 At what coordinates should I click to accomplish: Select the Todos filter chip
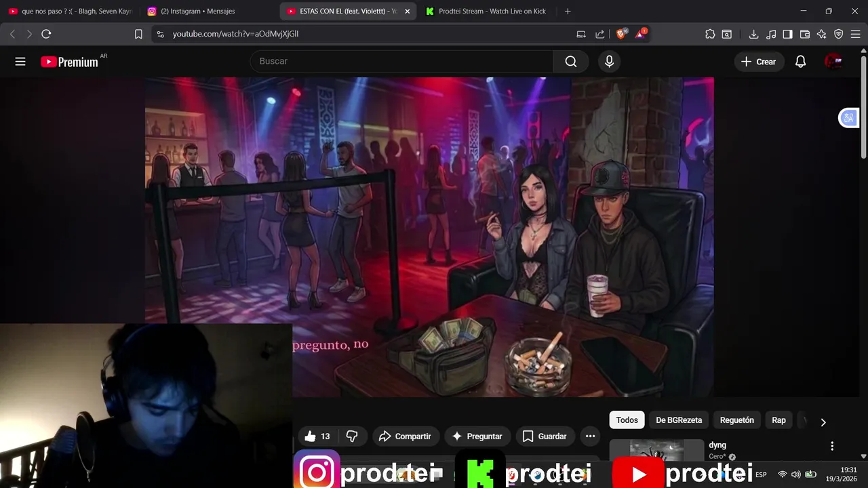pos(627,420)
